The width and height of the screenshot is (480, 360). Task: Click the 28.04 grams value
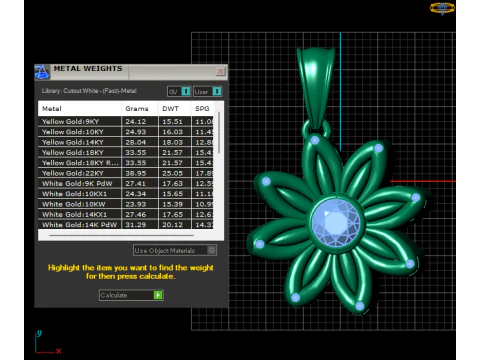point(136,142)
